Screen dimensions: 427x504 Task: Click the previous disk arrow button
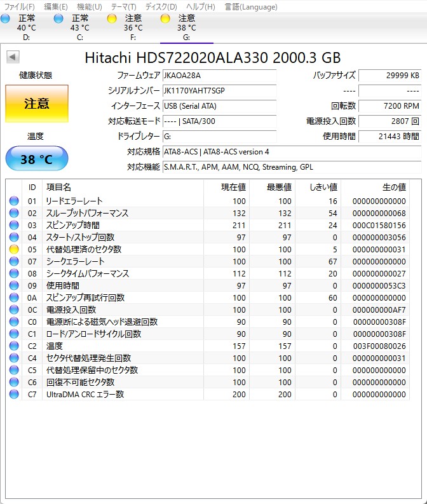12,57
